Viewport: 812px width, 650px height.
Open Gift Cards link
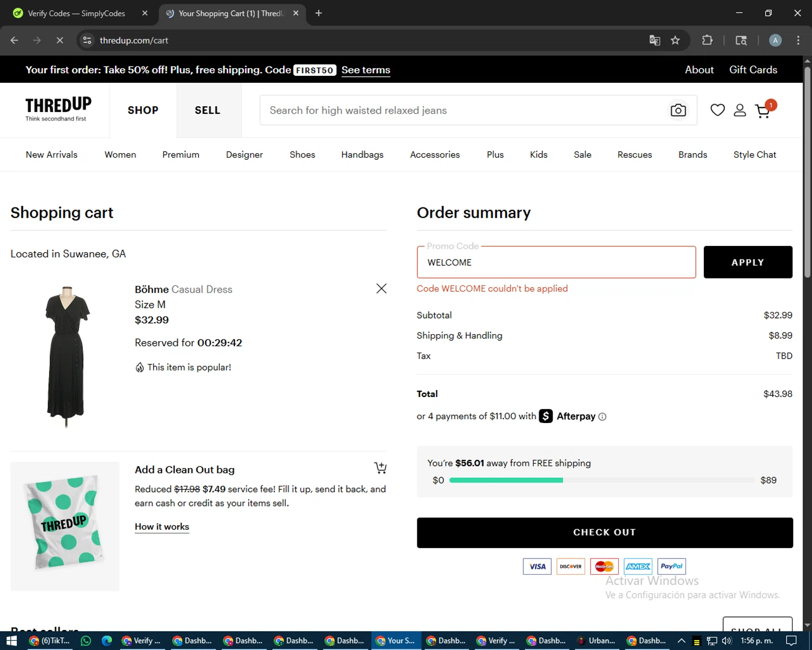coord(753,70)
